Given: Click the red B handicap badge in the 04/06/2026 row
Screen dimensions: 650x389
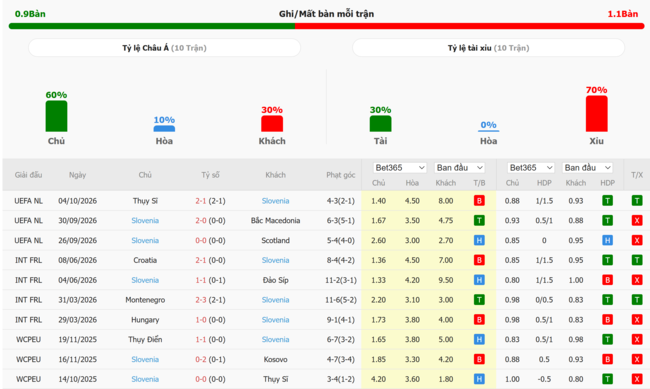Looking at the screenshot, I should point(607,280).
